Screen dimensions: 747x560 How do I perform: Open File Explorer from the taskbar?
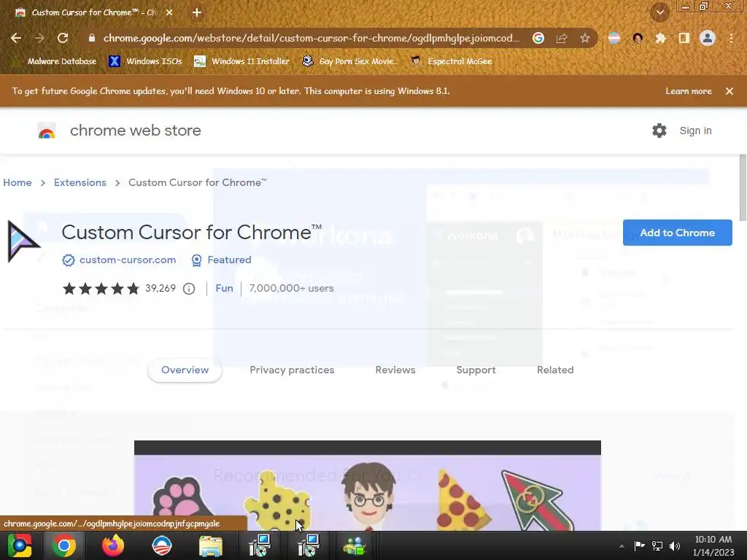tap(210, 545)
